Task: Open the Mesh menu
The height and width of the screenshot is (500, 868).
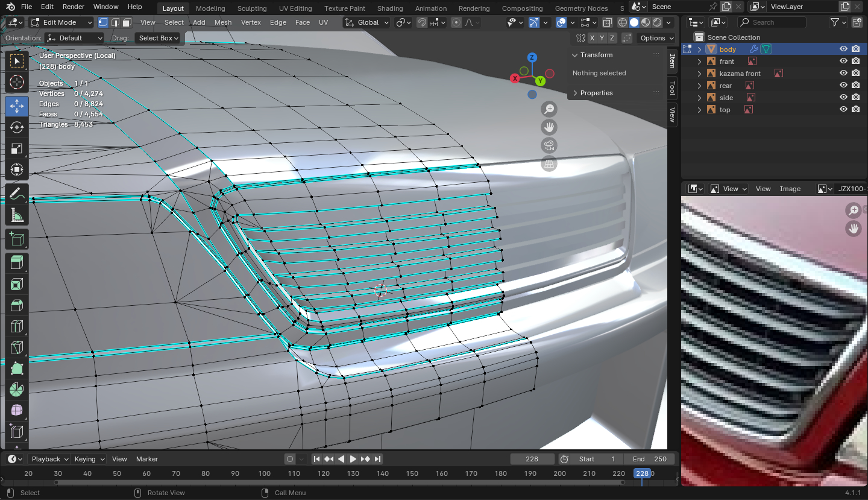Action: click(x=222, y=22)
